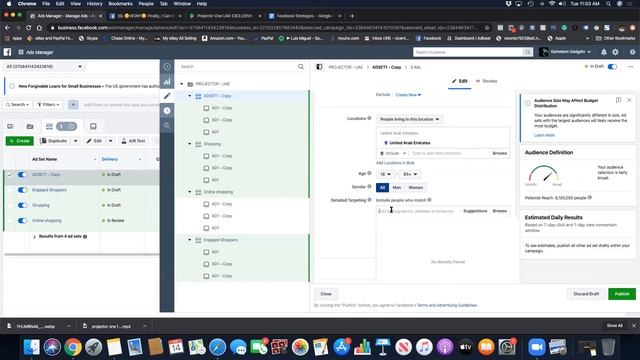Click the Close button
The width and height of the screenshot is (640, 360).
coord(326,294)
